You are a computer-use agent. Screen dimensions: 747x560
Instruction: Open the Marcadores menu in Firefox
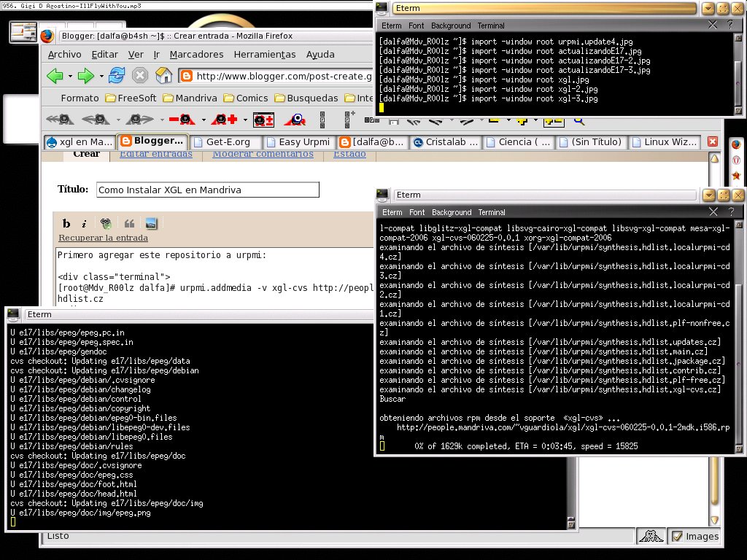pyautogui.click(x=196, y=54)
